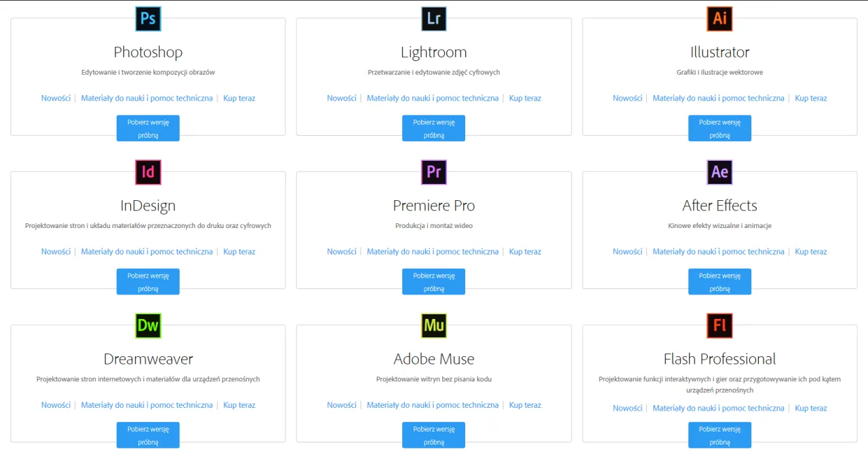Image resolution: width=868 pixels, height=454 pixels.
Task: Click the text "Edytowanie i tworzenie kompozycji obrazów"
Action: pyautogui.click(x=148, y=72)
